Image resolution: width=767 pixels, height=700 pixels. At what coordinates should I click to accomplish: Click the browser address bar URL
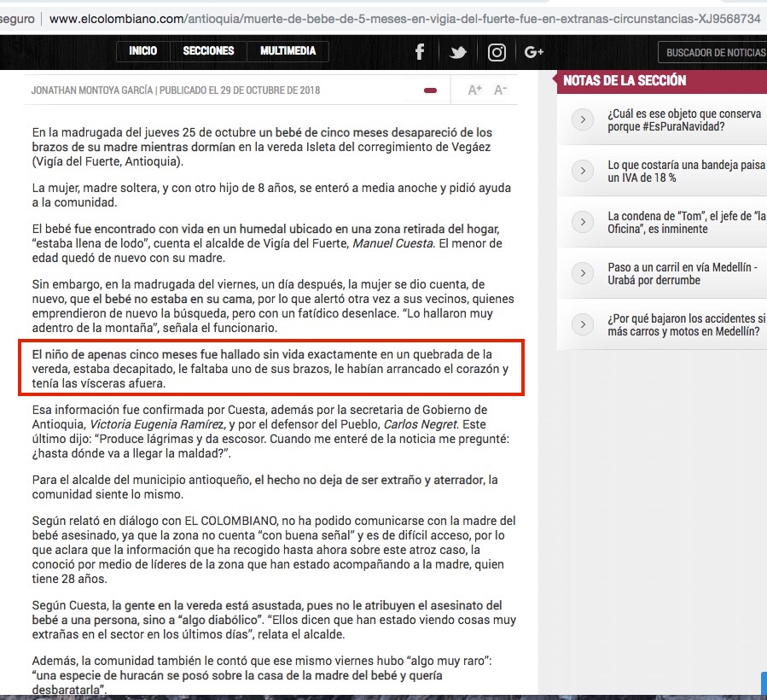pyautogui.click(x=401, y=18)
